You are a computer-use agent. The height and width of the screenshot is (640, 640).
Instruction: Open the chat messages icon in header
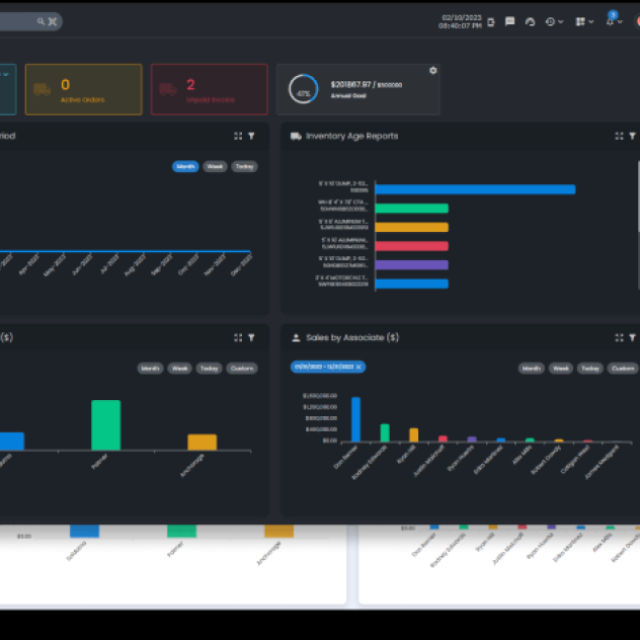pyautogui.click(x=510, y=21)
